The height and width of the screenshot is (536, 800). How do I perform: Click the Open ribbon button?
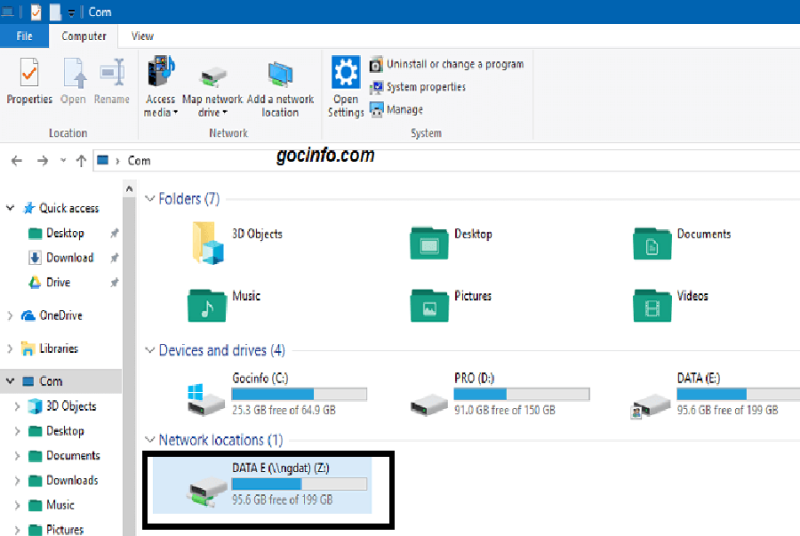click(73, 81)
